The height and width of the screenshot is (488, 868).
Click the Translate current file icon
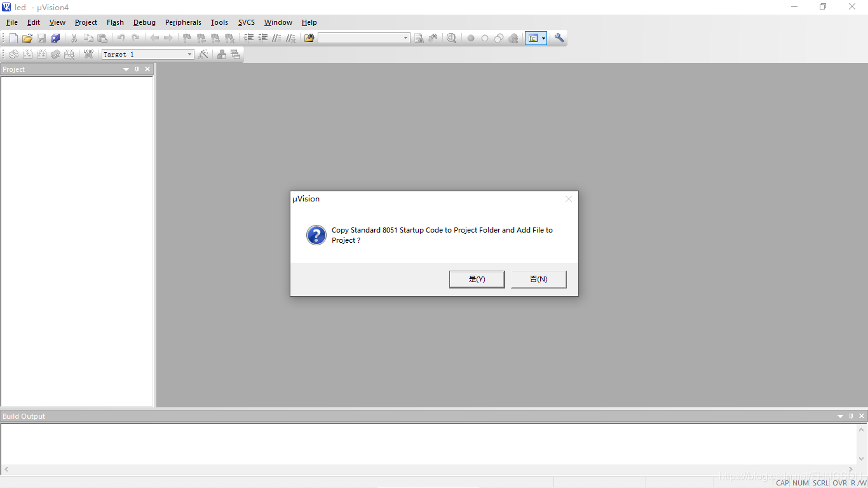pyautogui.click(x=13, y=55)
